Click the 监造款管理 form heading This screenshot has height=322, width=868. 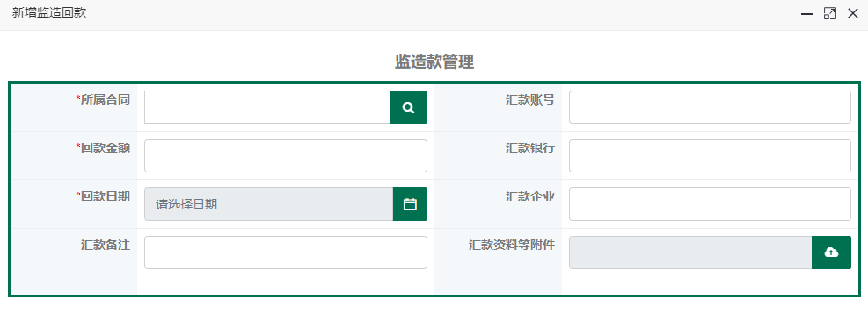pyautogui.click(x=434, y=62)
